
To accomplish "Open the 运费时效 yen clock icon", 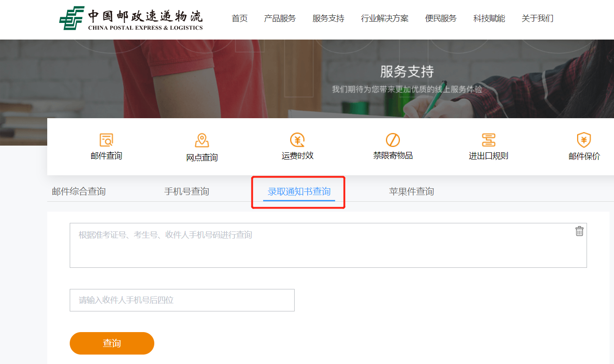I will [297, 140].
